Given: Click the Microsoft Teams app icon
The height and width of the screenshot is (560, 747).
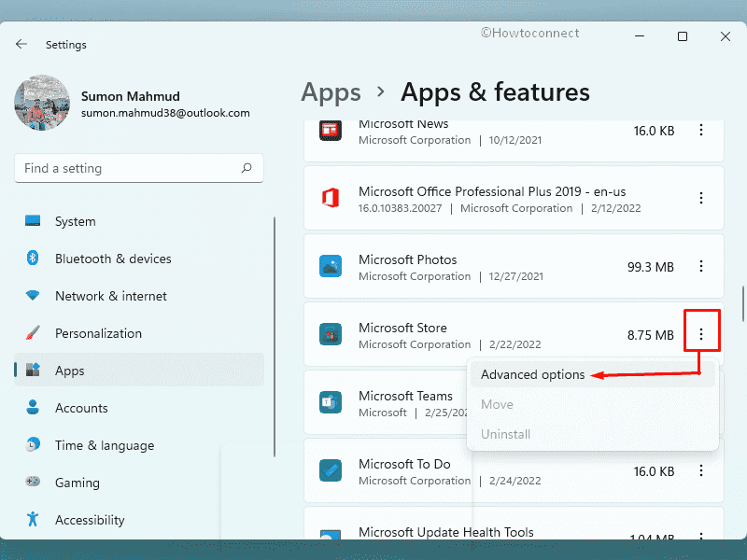Looking at the screenshot, I should 331,402.
